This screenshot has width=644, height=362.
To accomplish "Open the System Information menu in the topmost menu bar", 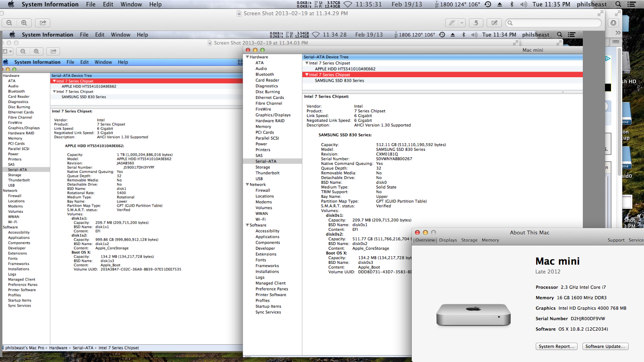I will [x=50, y=4].
